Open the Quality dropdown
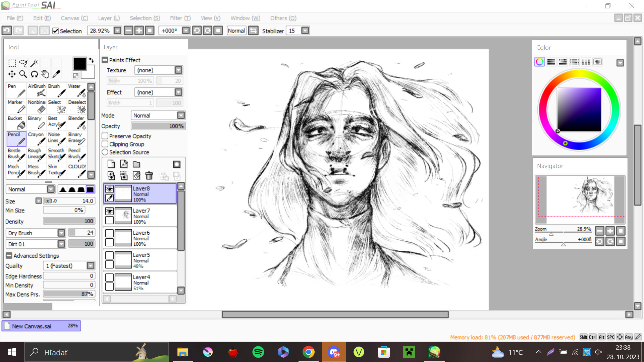This screenshot has width=644, height=362. pos(91,266)
